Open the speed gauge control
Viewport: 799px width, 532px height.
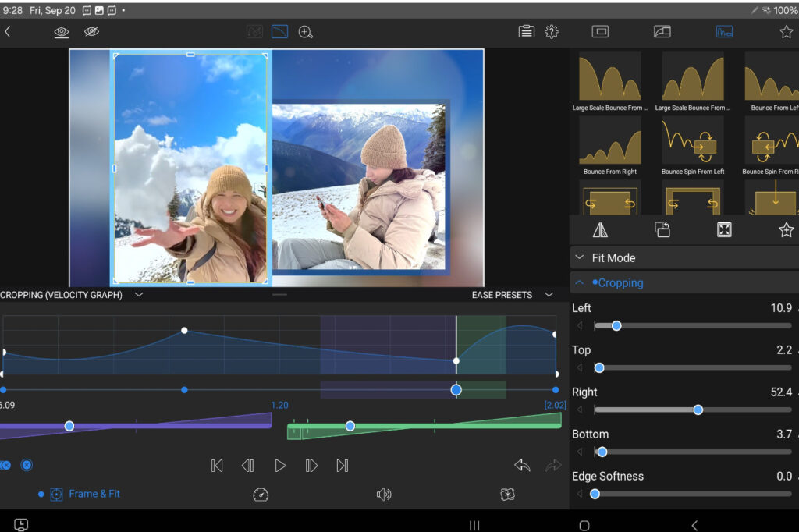261,495
